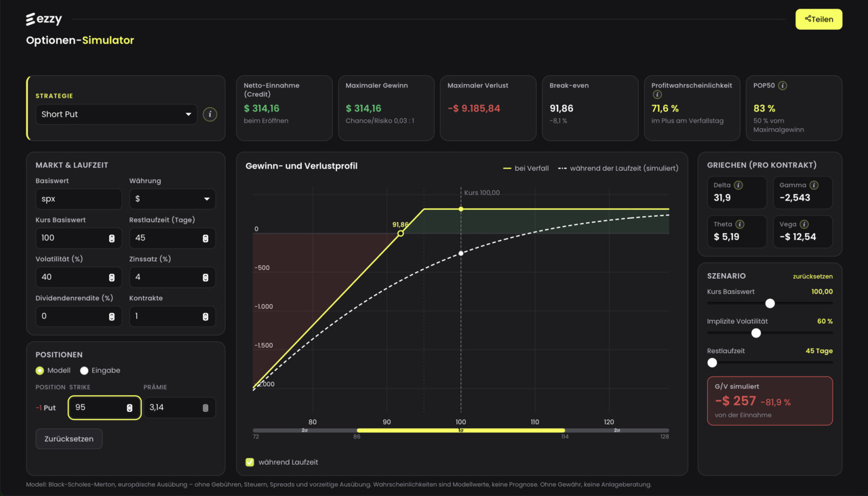868x496 pixels.
Task: Click the Kurs Basiswert field stepper arrows
Action: pos(112,239)
